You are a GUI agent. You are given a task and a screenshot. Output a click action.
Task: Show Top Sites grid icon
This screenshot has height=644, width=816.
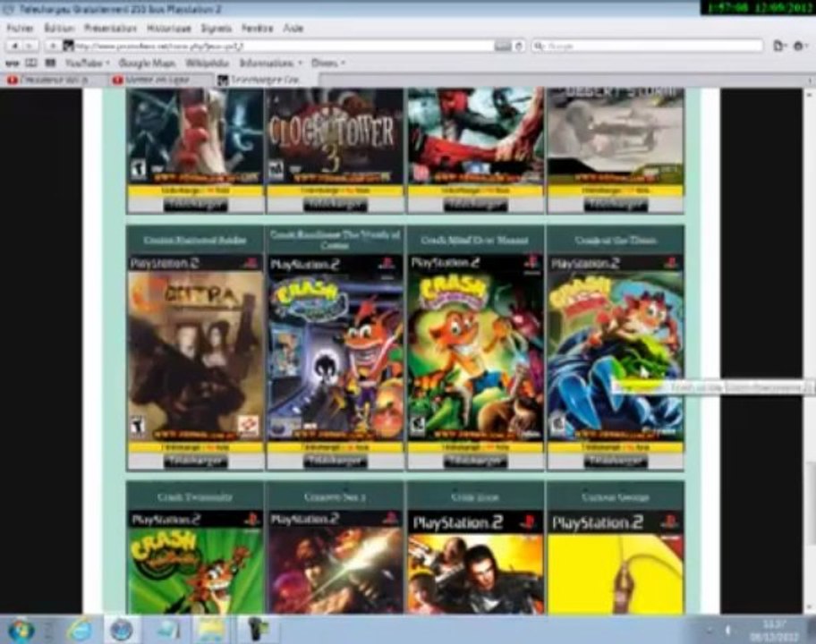50,63
